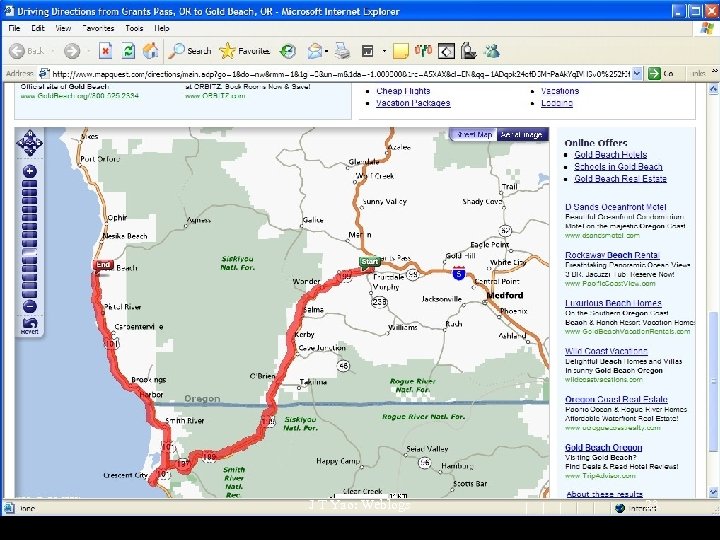The image size is (720, 540).
Task: Open the About these results link
Action: click(604, 494)
